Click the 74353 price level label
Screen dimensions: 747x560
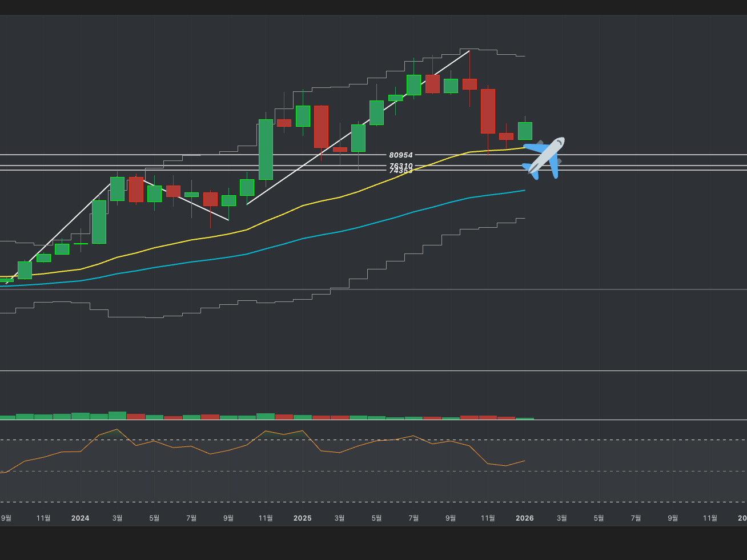400,171
